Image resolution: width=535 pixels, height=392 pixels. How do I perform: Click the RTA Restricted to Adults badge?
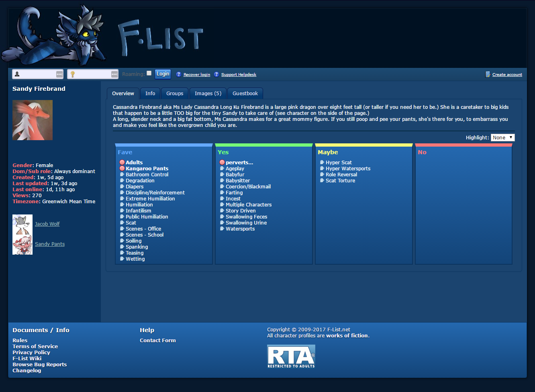click(x=291, y=357)
